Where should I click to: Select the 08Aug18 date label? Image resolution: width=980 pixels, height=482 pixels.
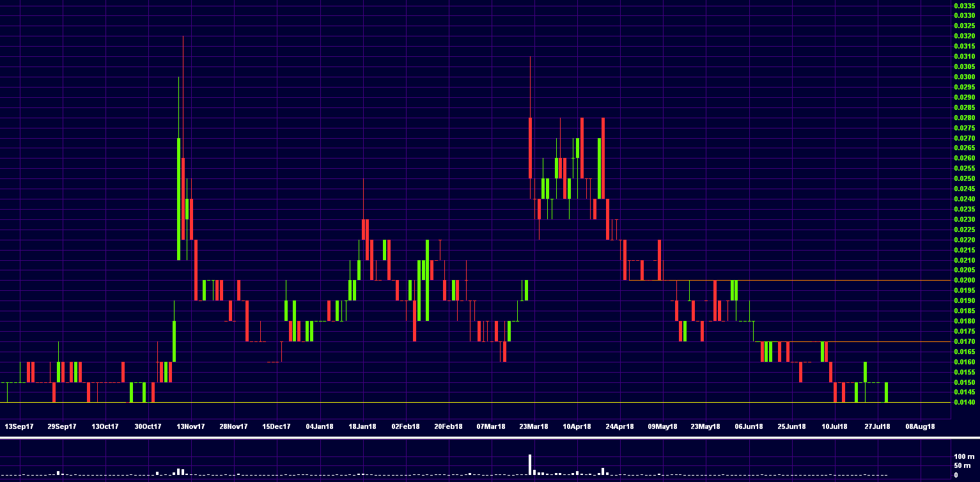[x=920, y=426]
